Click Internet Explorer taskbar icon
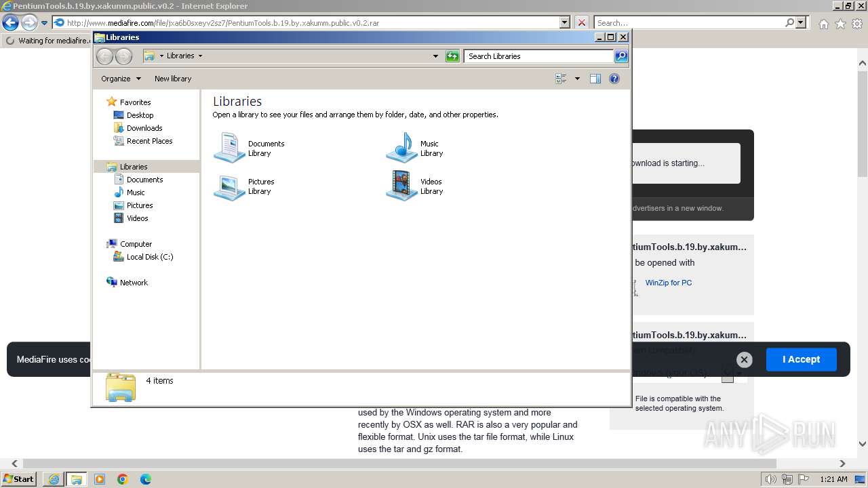This screenshot has width=868, height=488. pos(54,479)
